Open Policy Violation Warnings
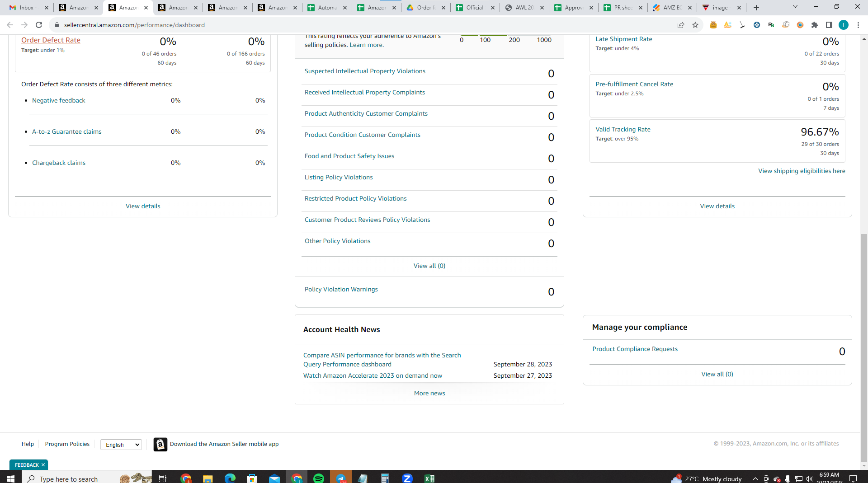The width and height of the screenshot is (868, 483). click(341, 289)
